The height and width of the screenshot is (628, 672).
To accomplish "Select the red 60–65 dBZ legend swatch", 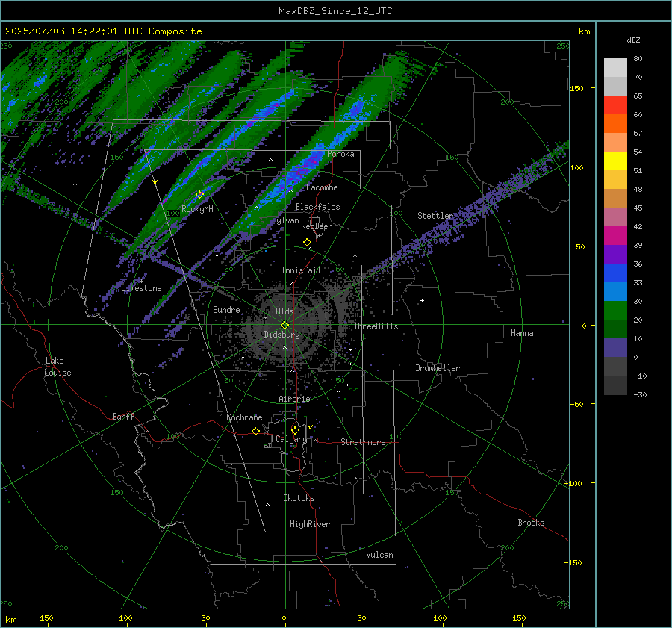I will (615, 105).
